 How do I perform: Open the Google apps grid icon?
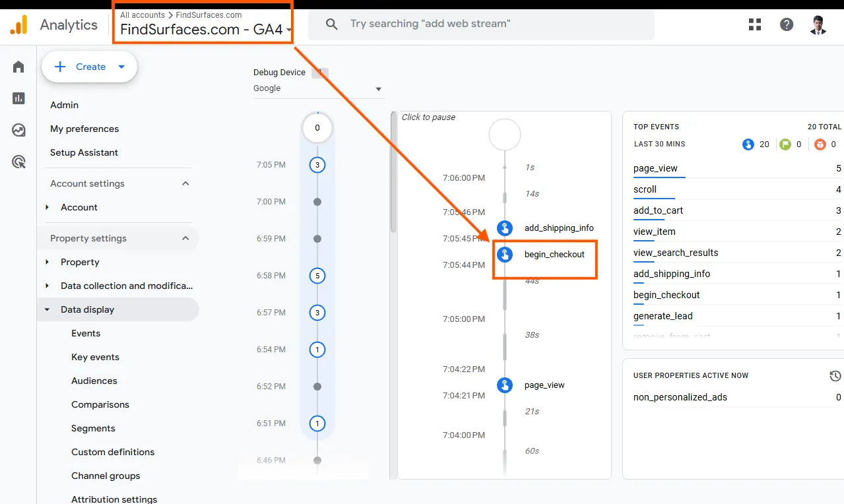tap(755, 24)
